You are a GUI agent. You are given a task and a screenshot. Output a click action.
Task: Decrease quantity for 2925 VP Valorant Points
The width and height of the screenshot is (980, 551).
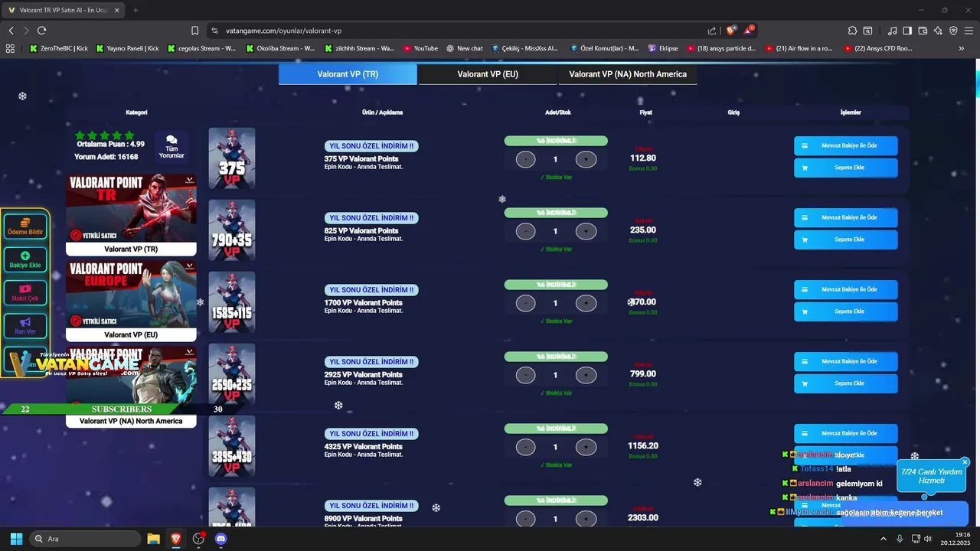(x=526, y=375)
